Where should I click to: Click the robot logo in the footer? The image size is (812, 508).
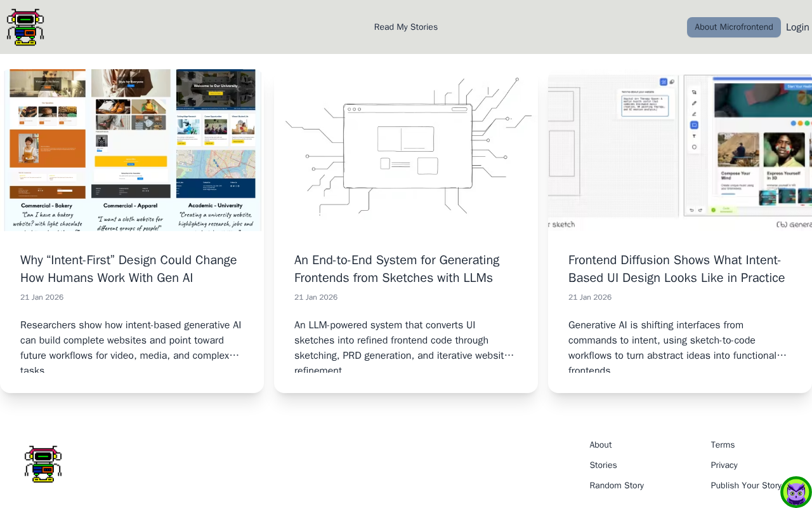tap(43, 464)
